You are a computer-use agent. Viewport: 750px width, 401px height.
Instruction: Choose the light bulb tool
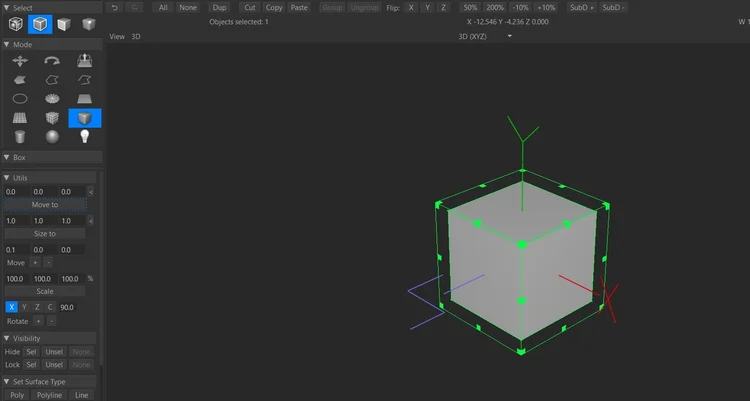[x=85, y=136]
